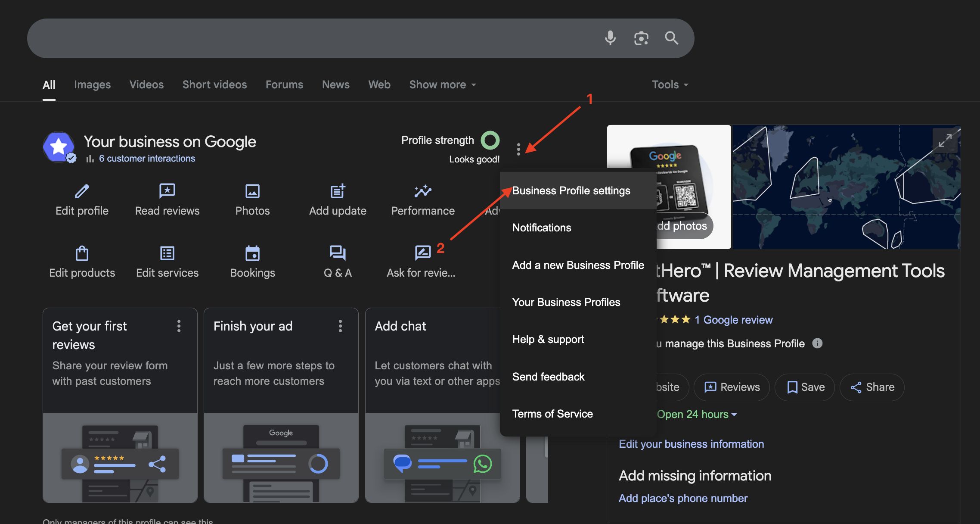Select Business Profile settings menu item

click(571, 190)
